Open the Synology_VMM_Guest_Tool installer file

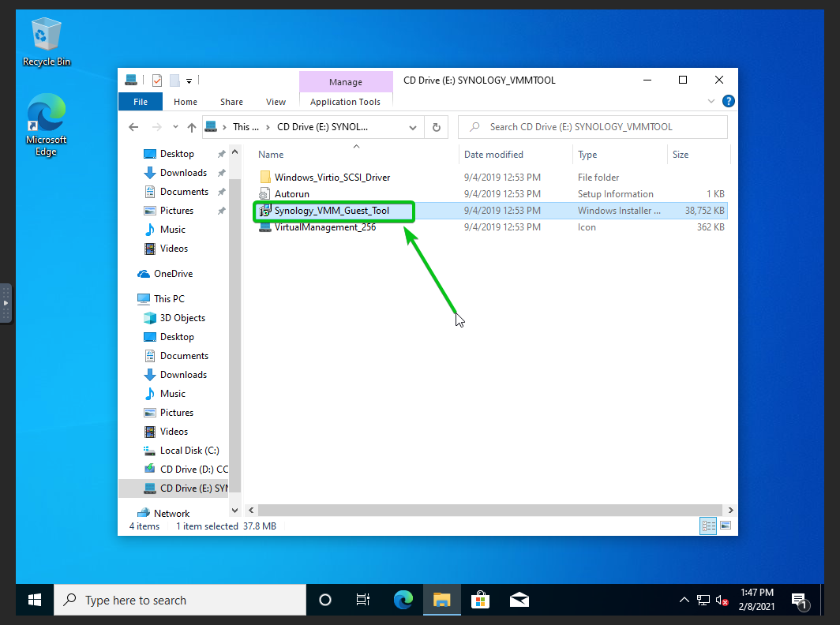pyautogui.click(x=332, y=211)
